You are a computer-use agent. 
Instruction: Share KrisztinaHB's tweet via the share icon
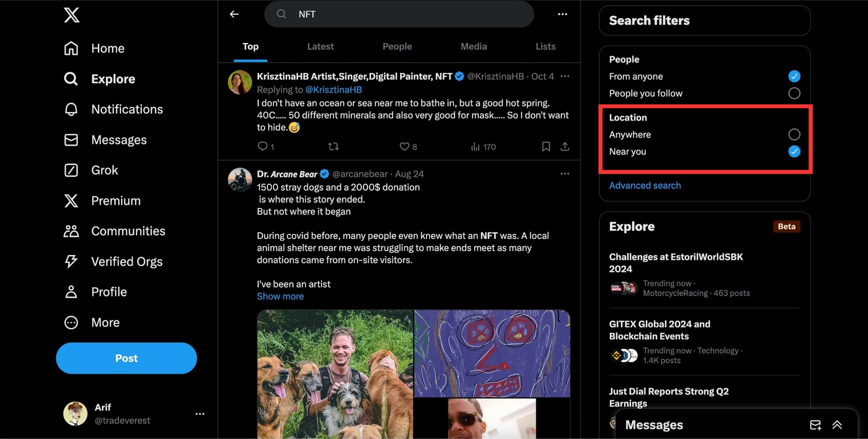[565, 146]
